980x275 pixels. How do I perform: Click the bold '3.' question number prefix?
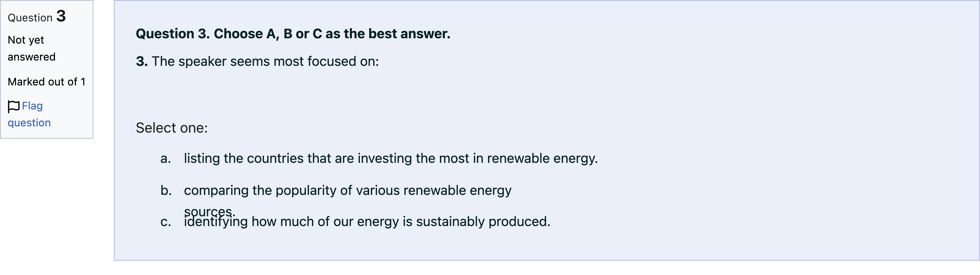tap(142, 61)
